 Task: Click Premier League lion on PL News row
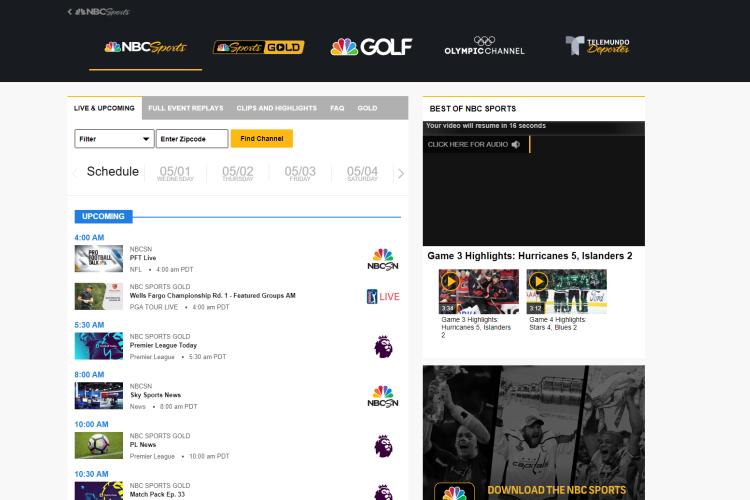pos(383,446)
